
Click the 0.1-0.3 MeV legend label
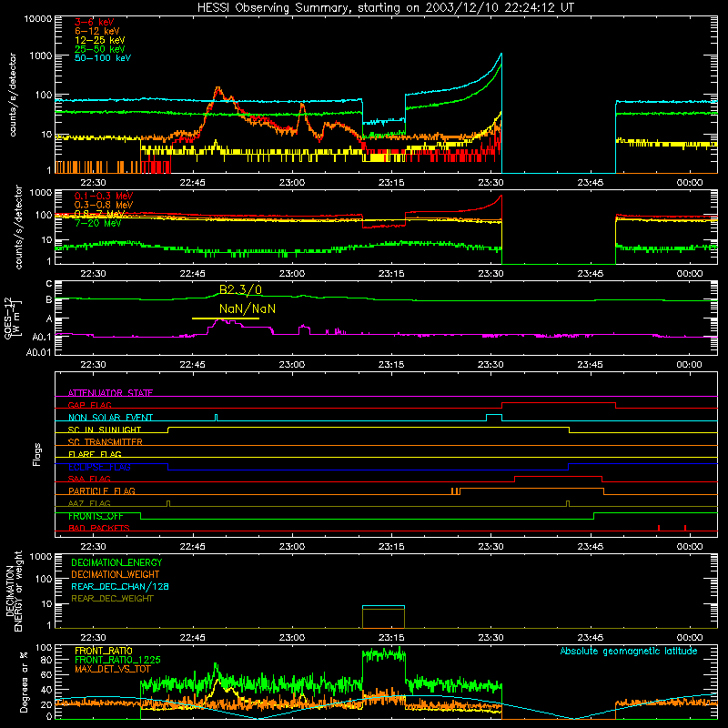click(104, 196)
